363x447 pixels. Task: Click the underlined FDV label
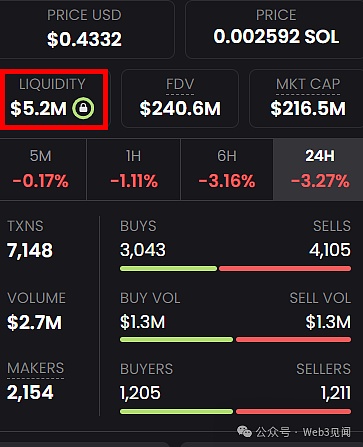point(180,84)
